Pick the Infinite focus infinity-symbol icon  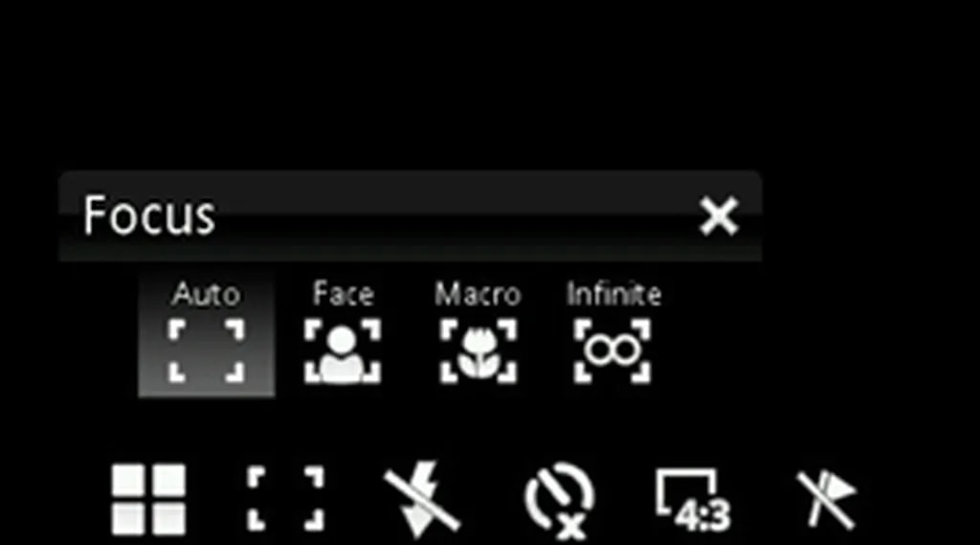coord(612,351)
